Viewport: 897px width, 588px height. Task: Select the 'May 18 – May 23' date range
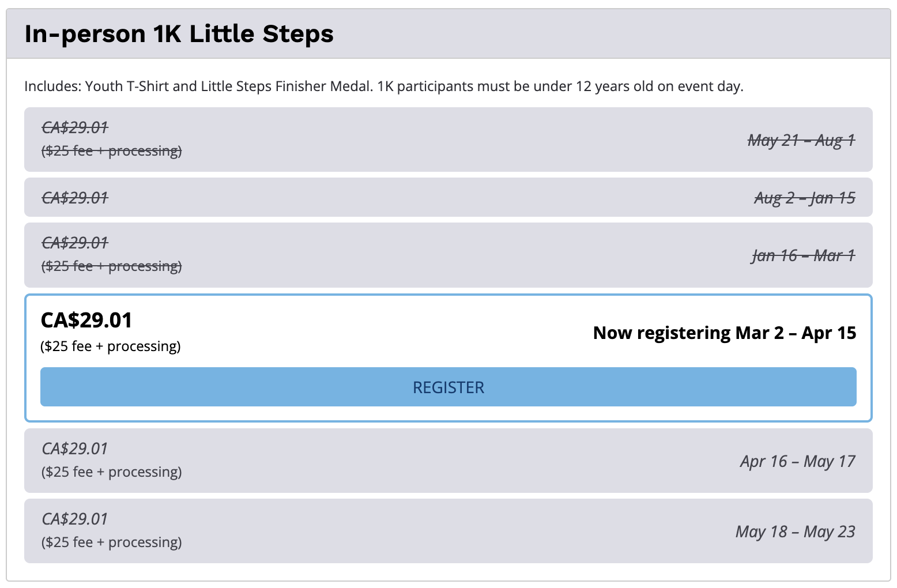[x=796, y=532]
